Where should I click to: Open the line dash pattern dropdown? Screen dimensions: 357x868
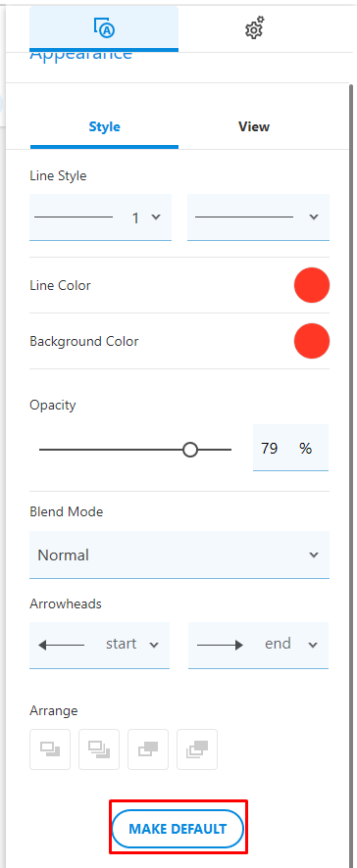pyautogui.click(x=258, y=217)
